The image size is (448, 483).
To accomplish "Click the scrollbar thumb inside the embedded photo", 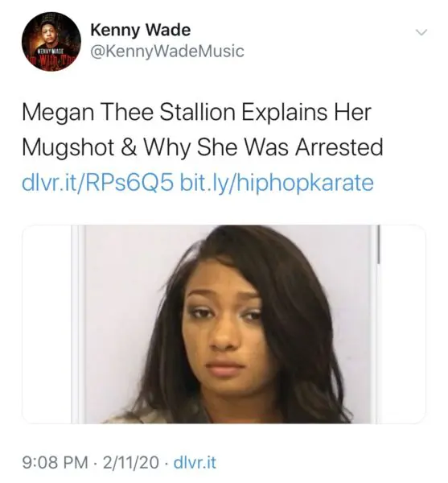I will point(379,245).
